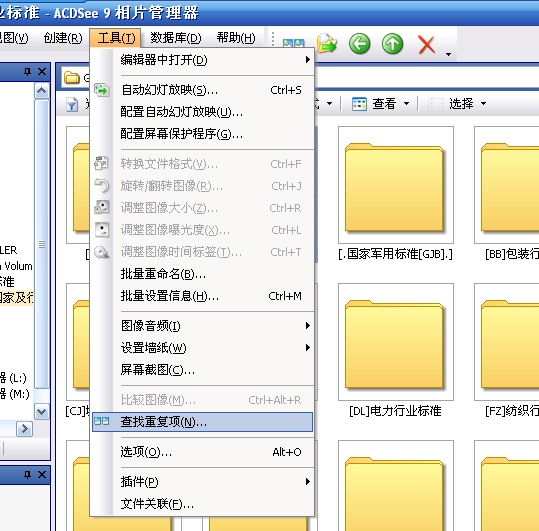Screen dimensions: 539x531
Task: Select the (M:) drive in folder tree
Action: click(14, 394)
